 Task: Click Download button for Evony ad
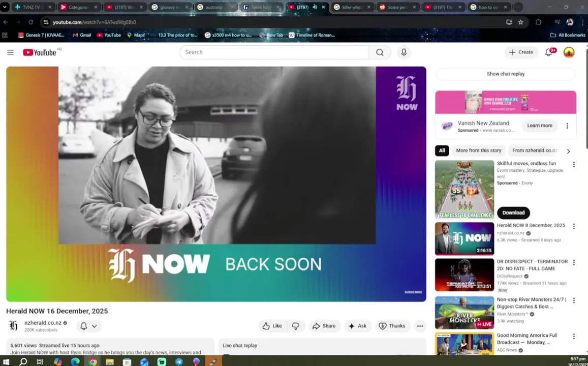[513, 212]
